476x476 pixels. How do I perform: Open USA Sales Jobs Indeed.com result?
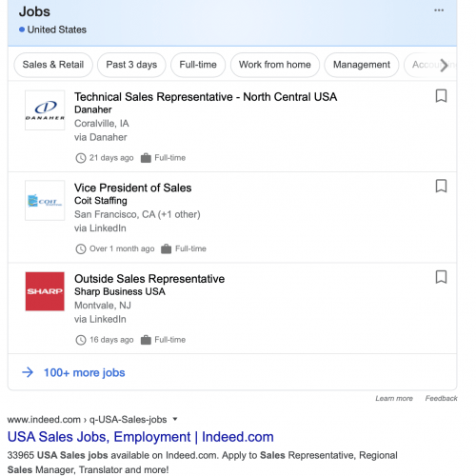[141, 437]
